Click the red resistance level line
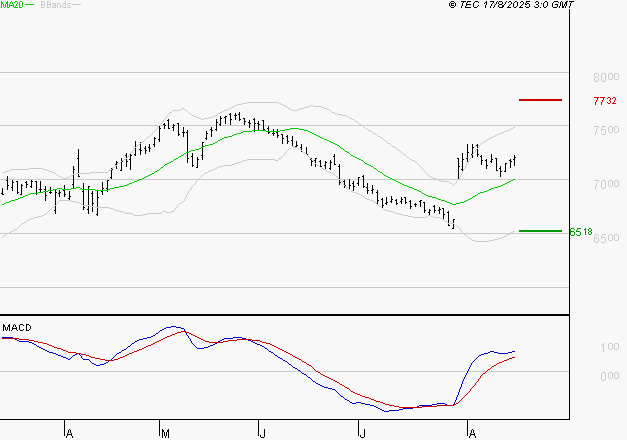 pos(540,100)
